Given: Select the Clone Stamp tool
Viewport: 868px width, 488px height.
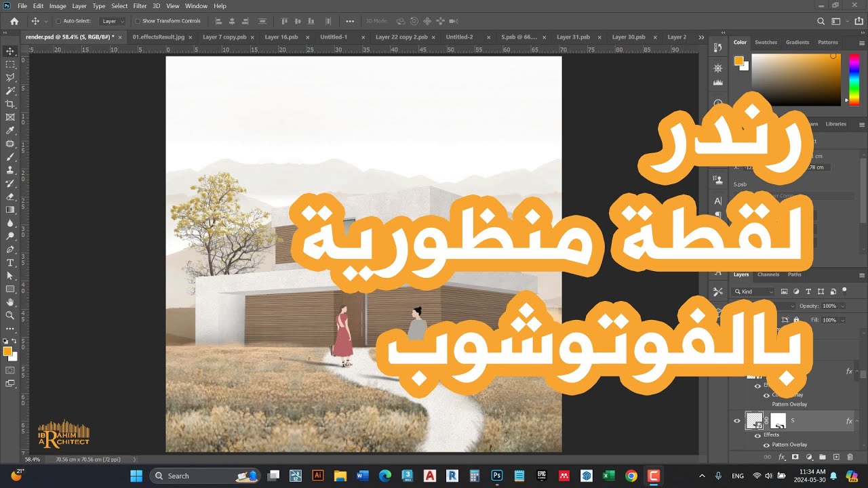Looking at the screenshot, I should [10, 170].
